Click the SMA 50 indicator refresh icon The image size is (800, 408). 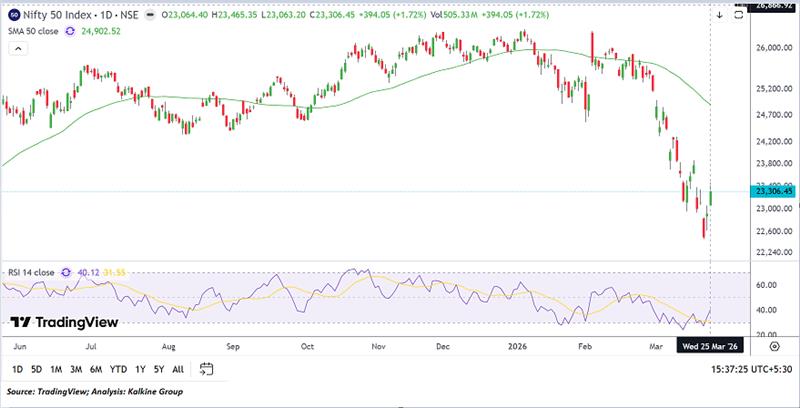point(69,31)
